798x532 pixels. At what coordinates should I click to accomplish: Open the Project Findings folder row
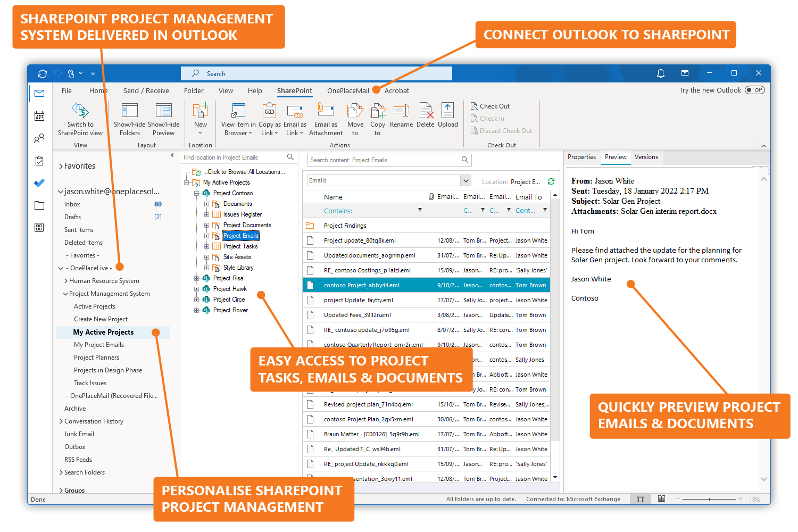tap(426, 226)
